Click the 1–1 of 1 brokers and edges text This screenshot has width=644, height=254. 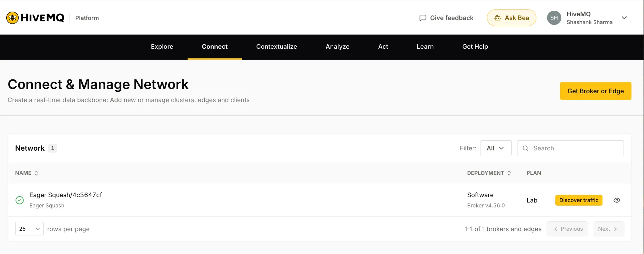[x=503, y=229]
